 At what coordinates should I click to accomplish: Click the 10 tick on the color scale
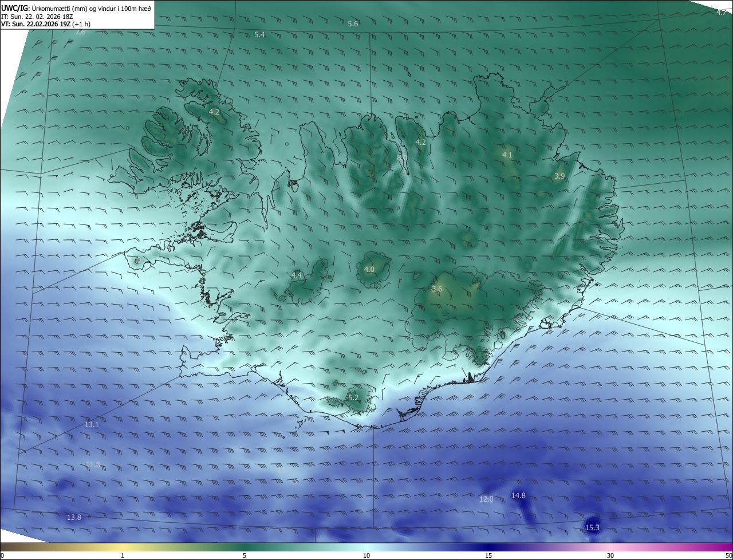click(366, 555)
